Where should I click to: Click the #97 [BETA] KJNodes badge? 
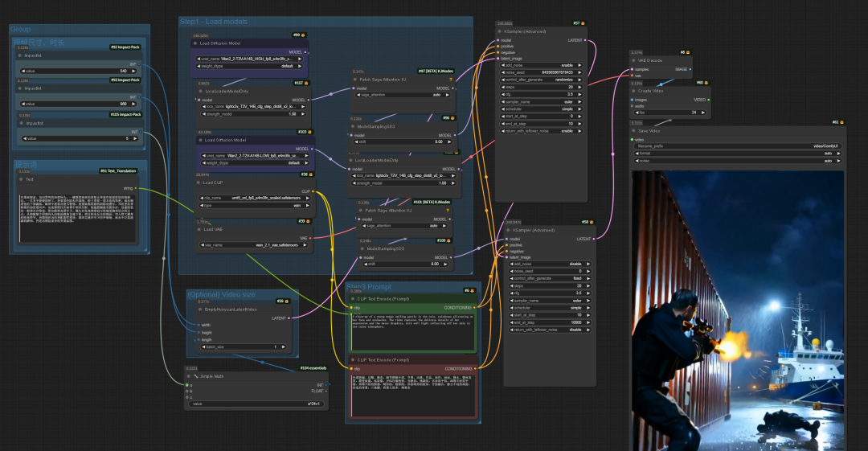[436, 71]
